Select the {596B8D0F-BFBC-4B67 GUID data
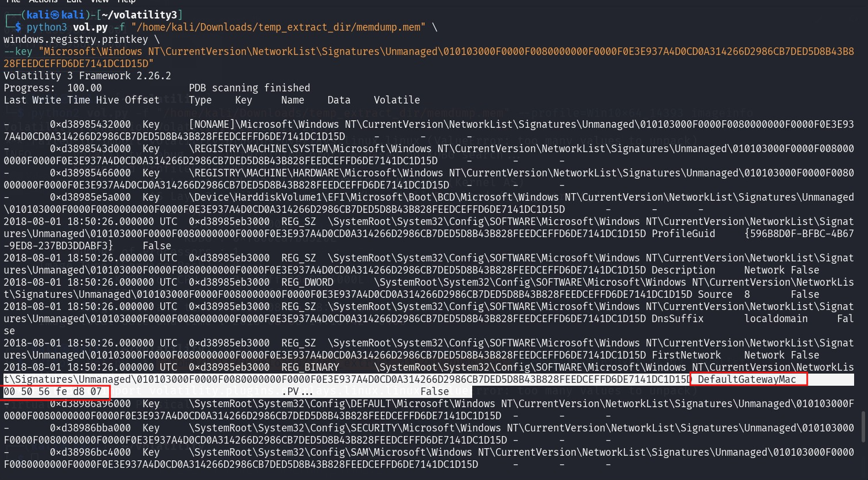 click(x=799, y=234)
